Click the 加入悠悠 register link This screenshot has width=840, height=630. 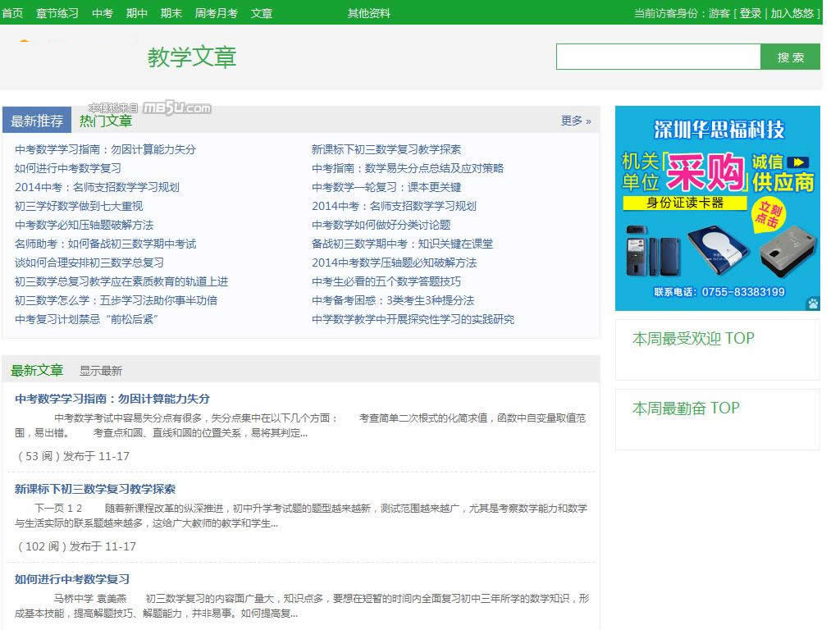[792, 13]
